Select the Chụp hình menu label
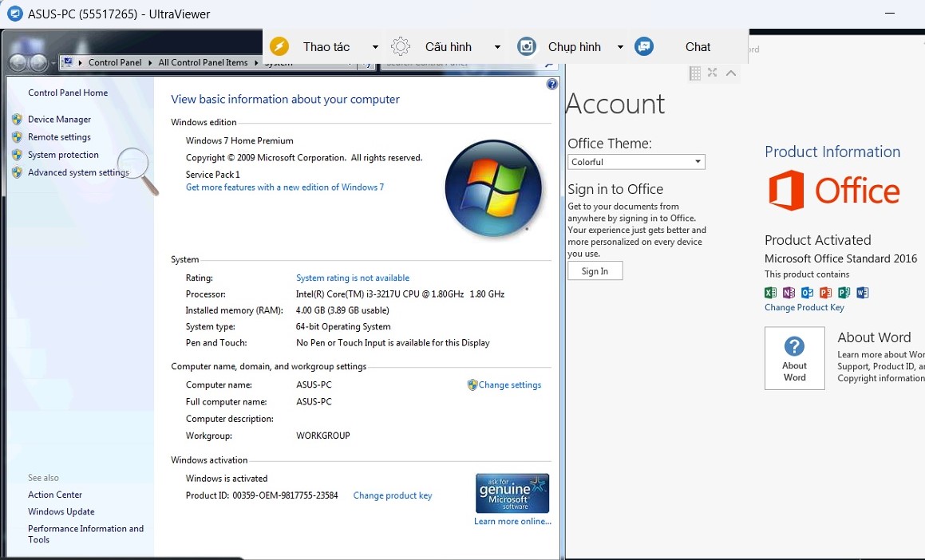This screenshot has width=925, height=560. pyautogui.click(x=574, y=47)
